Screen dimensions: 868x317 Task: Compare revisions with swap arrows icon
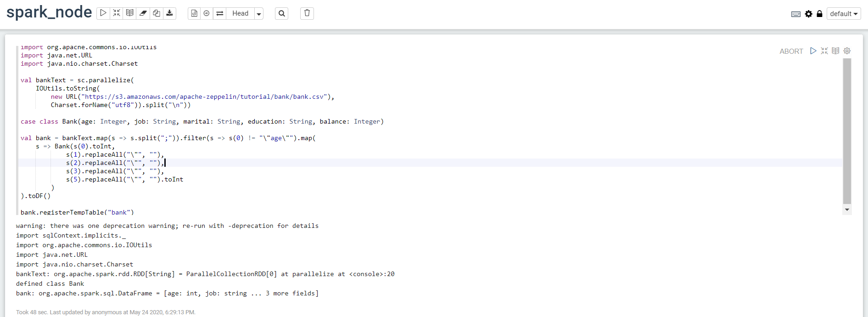pyautogui.click(x=220, y=13)
